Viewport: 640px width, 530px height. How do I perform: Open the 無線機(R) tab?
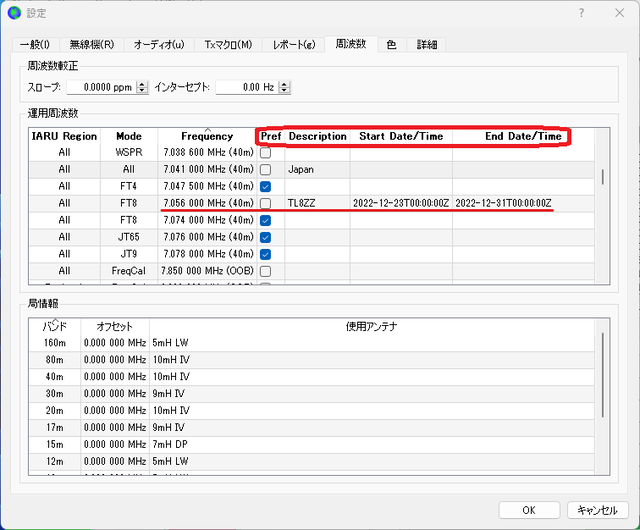[91, 45]
